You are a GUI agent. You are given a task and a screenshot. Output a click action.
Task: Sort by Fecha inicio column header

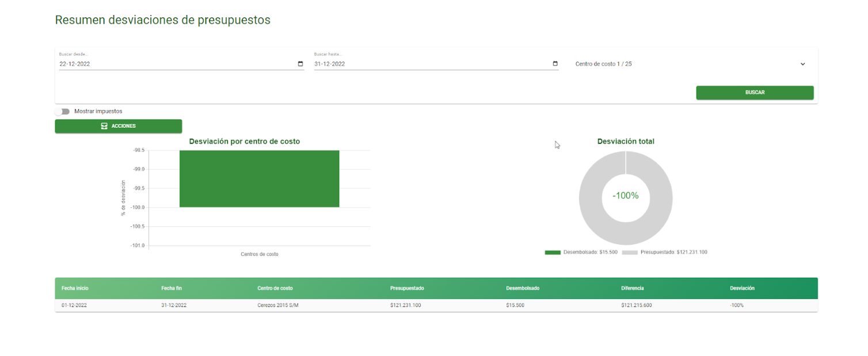[x=75, y=288]
